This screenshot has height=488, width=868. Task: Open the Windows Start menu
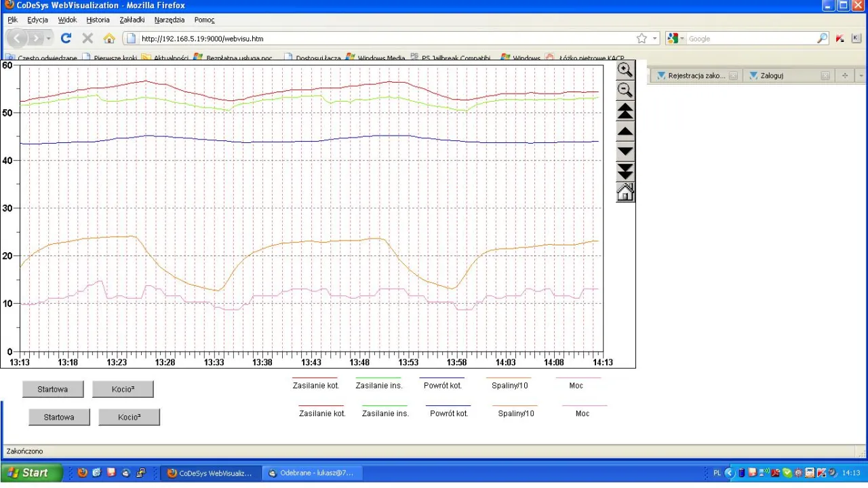tap(31, 472)
